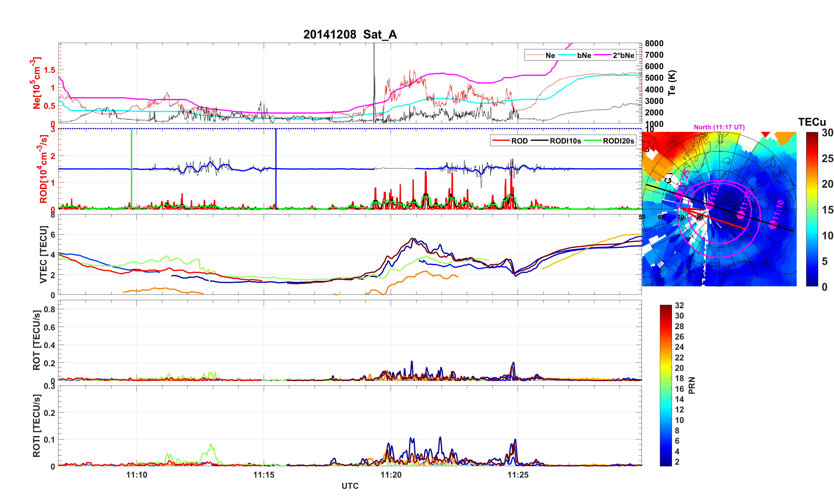Click the 11:15 tick label on UTC axis
Viewport: 834px width, 504px height.
[264, 475]
